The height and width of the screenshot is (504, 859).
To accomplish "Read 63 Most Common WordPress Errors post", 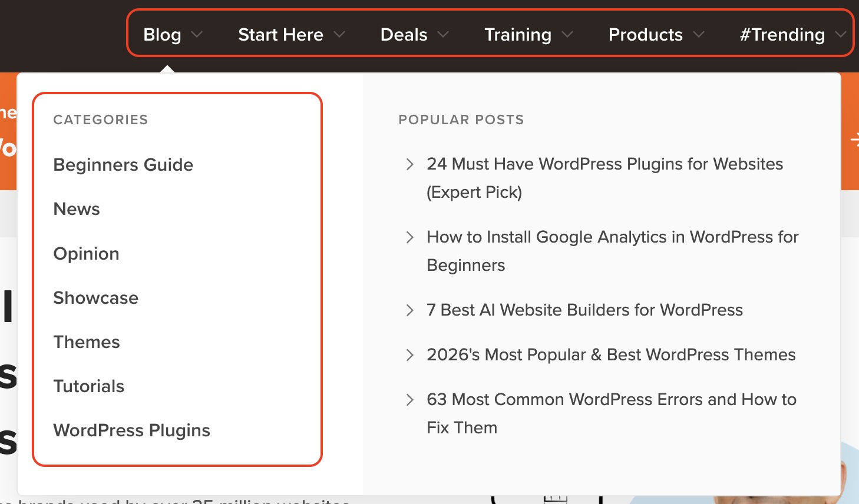I will point(612,413).
